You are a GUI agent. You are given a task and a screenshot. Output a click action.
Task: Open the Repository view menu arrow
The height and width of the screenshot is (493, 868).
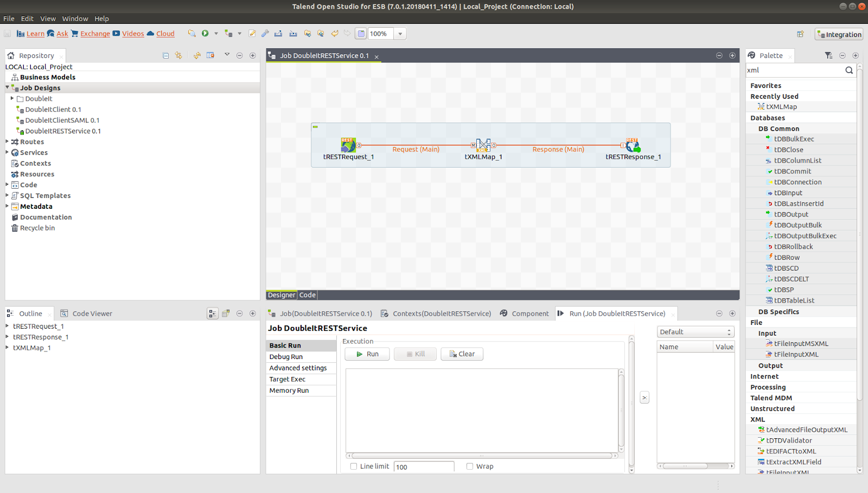tap(227, 55)
